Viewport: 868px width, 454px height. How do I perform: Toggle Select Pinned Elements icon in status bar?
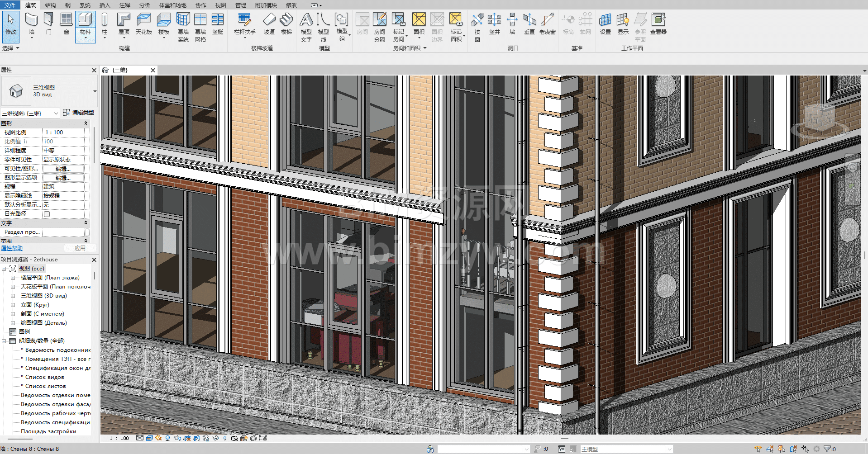point(782,449)
